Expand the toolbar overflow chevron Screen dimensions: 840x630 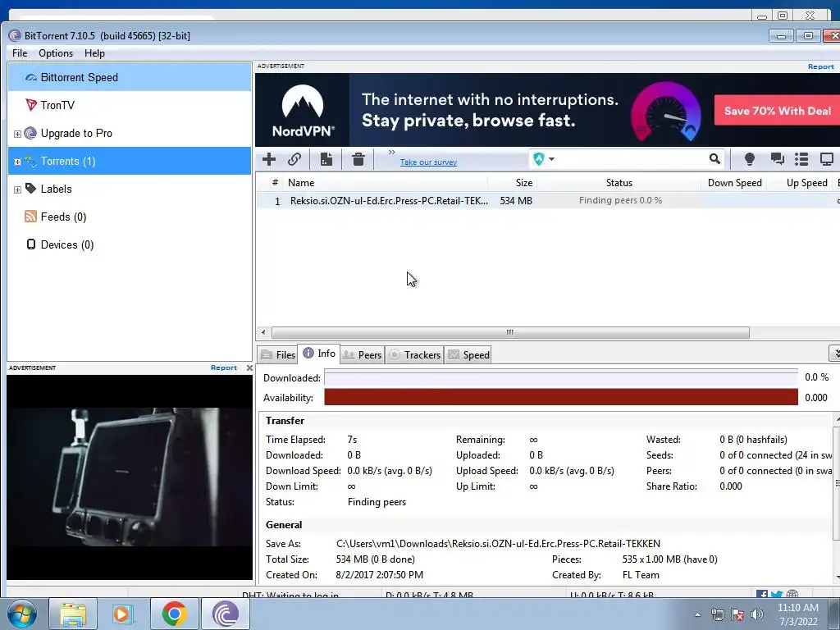click(391, 153)
